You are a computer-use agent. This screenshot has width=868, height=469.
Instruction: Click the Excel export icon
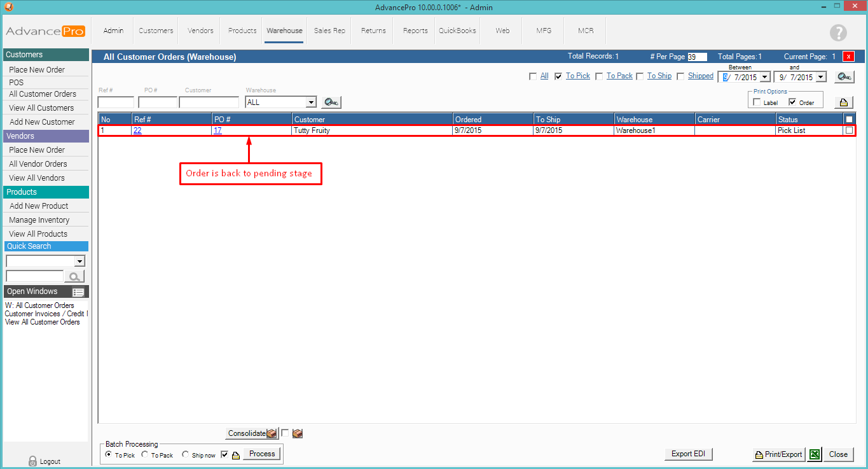(x=813, y=454)
